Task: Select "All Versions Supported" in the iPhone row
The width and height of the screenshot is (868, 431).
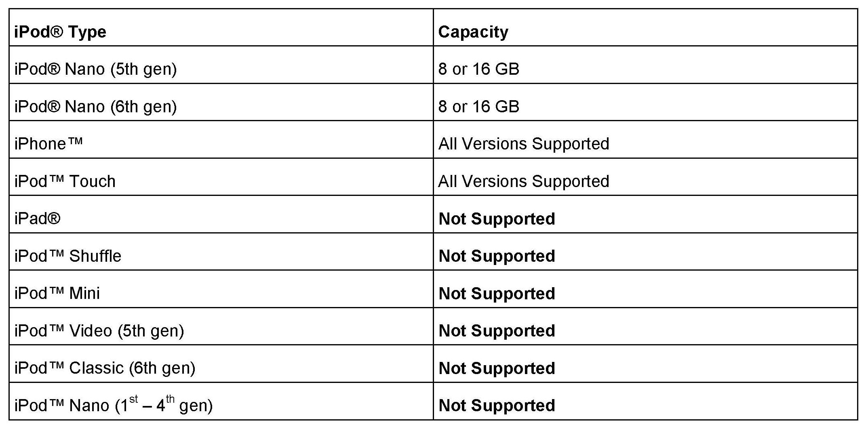Action: pos(524,144)
